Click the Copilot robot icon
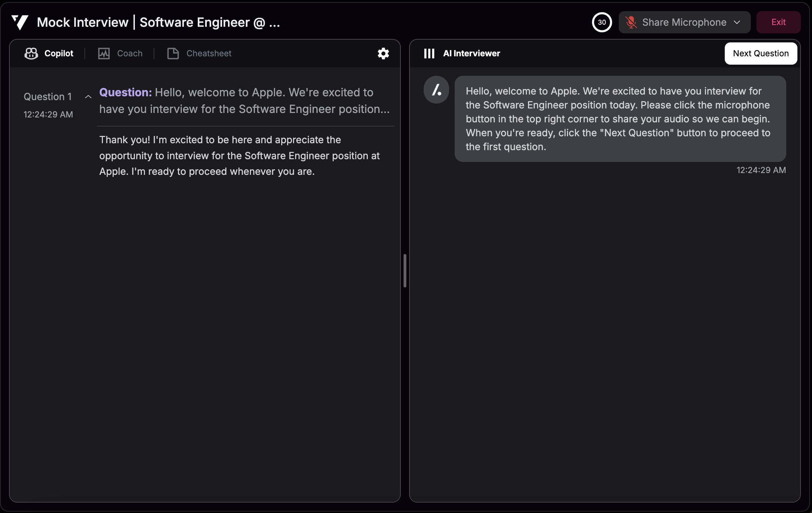812x513 pixels. pyautogui.click(x=31, y=54)
